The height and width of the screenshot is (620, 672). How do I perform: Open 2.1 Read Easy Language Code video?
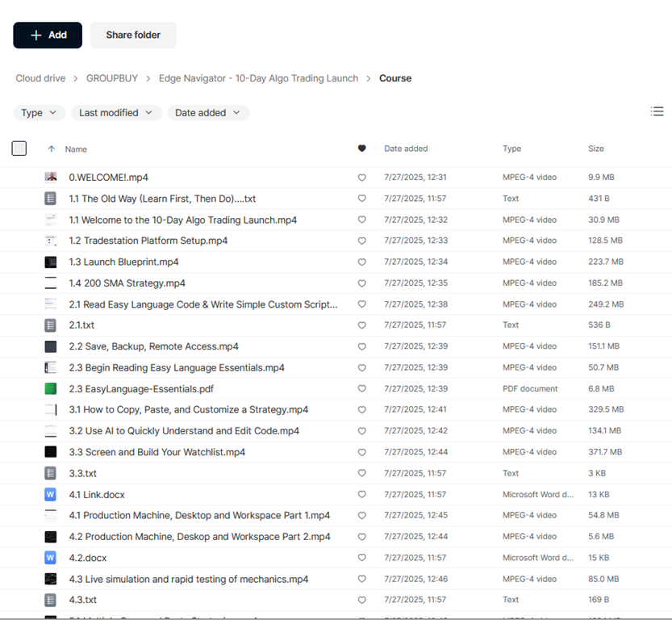click(203, 304)
